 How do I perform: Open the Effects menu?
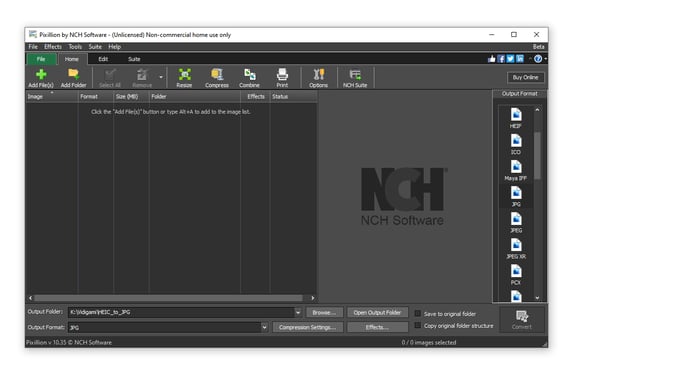(x=53, y=47)
